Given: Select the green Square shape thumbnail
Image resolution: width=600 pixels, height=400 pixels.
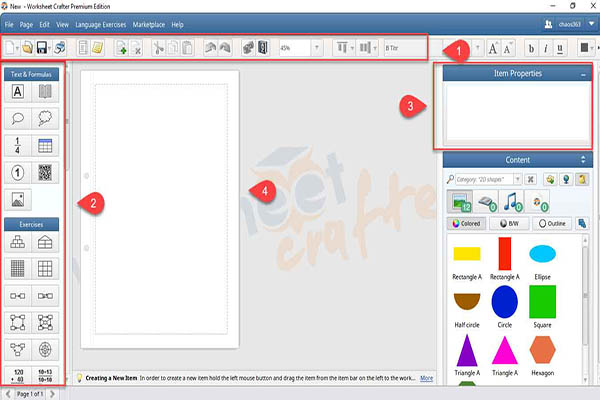Looking at the screenshot, I should (x=542, y=301).
